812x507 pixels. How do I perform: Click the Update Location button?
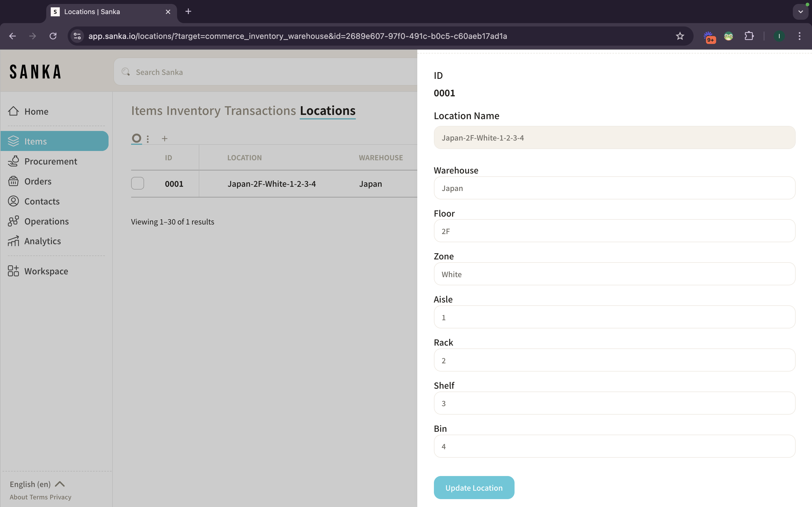(x=474, y=488)
